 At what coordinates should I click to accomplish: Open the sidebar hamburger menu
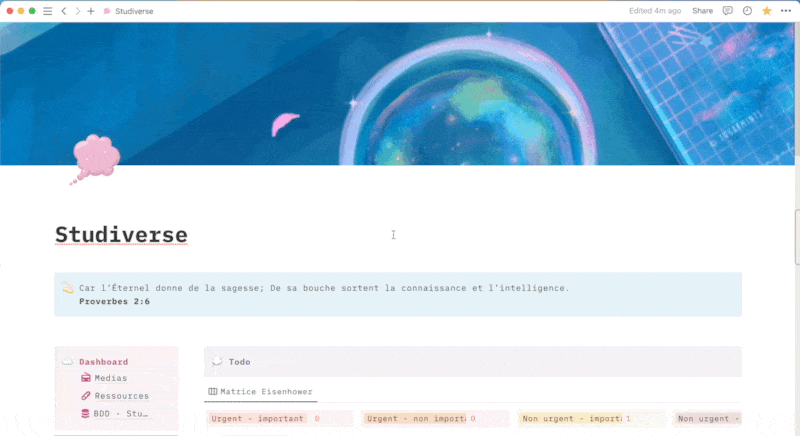pyautogui.click(x=47, y=11)
